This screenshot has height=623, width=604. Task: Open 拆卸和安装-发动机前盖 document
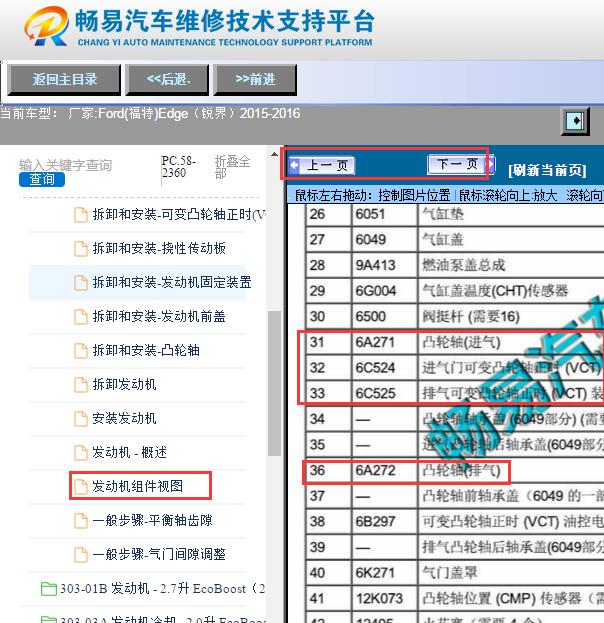159,317
